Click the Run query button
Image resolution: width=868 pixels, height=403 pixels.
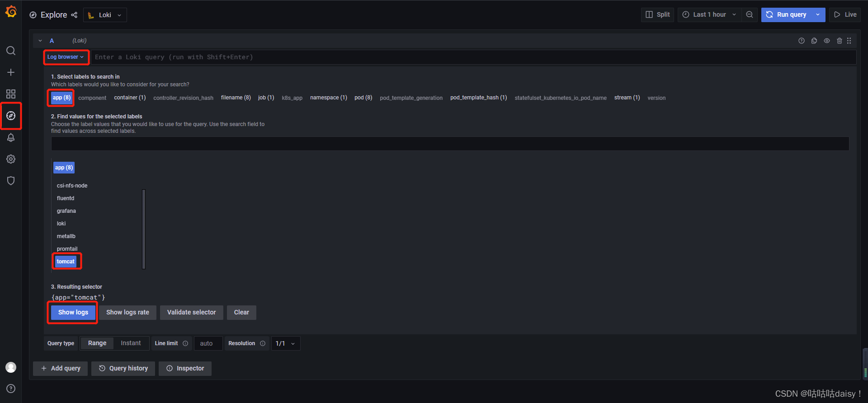tap(786, 14)
